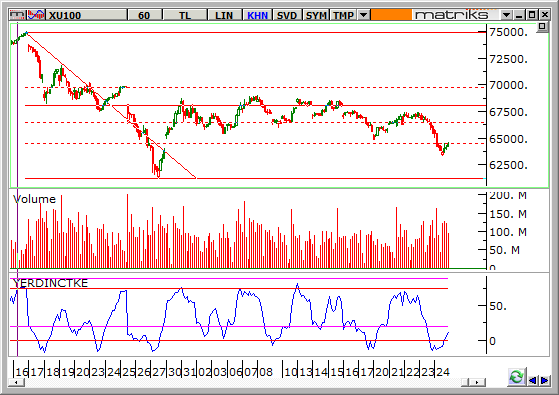Image resolution: width=559 pixels, height=395 pixels.
Task: Click the 72500. price axis label
Action: (508, 59)
